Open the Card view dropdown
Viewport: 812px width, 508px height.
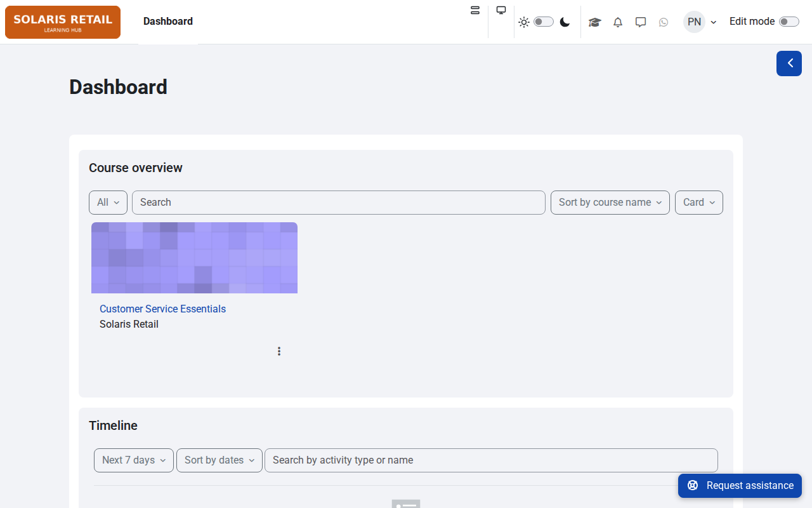tap(699, 203)
